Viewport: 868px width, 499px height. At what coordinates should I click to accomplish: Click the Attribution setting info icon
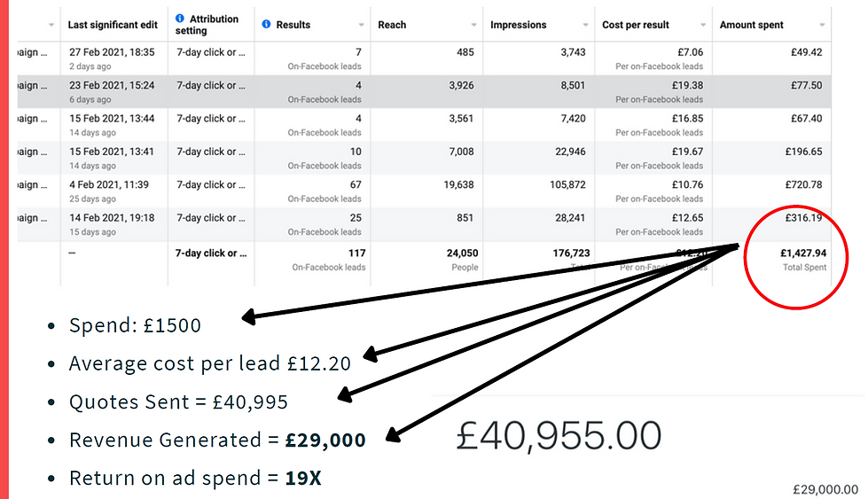click(x=179, y=19)
